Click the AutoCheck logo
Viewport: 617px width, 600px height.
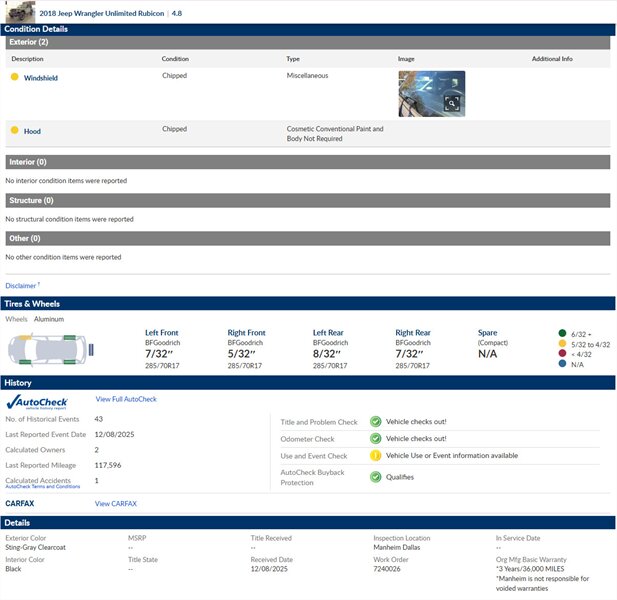pos(37,402)
